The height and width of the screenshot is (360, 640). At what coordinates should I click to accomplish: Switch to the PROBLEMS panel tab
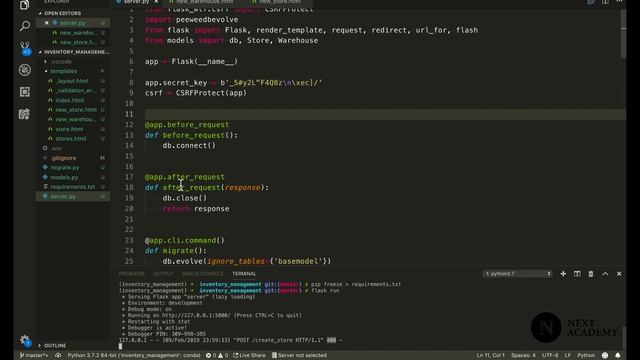point(131,274)
